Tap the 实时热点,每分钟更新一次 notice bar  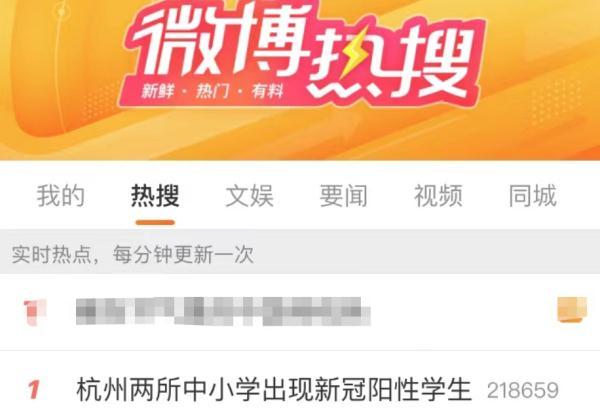pyautogui.click(x=300, y=252)
